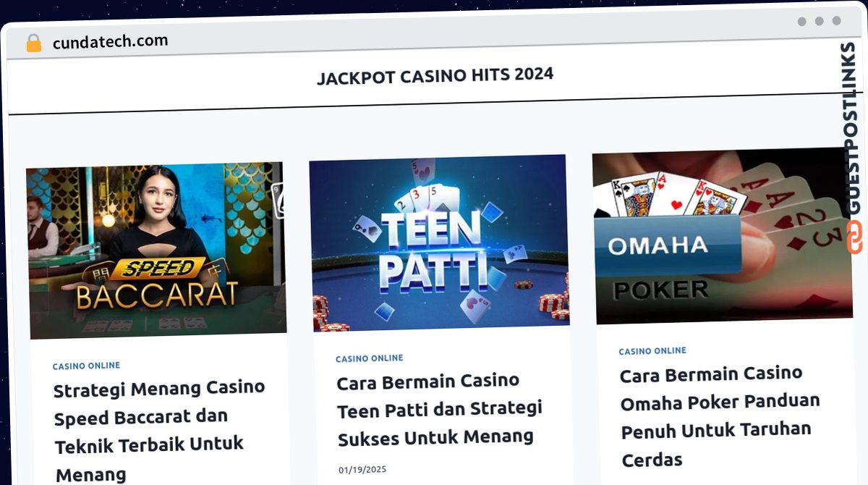Open the Jackpot Casino Hits 2024 site title
Screen dimensions: 868x485
(435, 75)
